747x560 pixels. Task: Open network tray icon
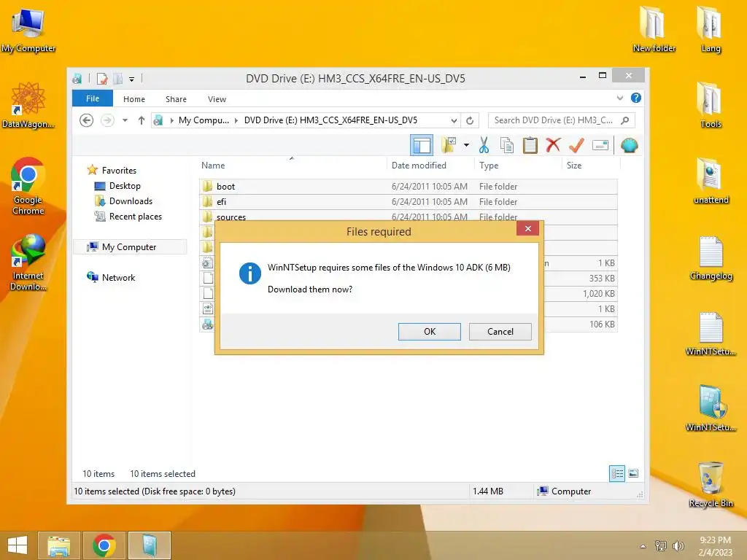pos(660,545)
